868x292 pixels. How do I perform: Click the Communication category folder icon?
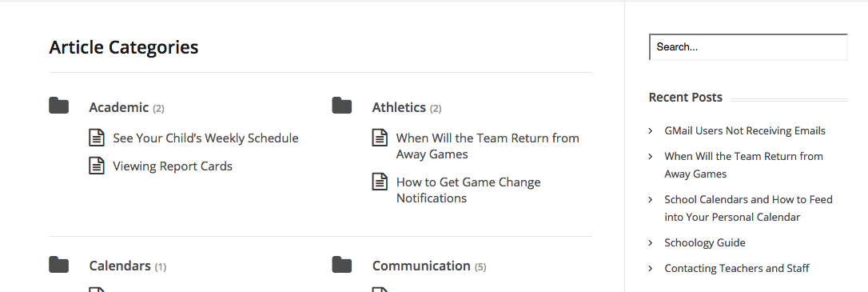(341, 264)
